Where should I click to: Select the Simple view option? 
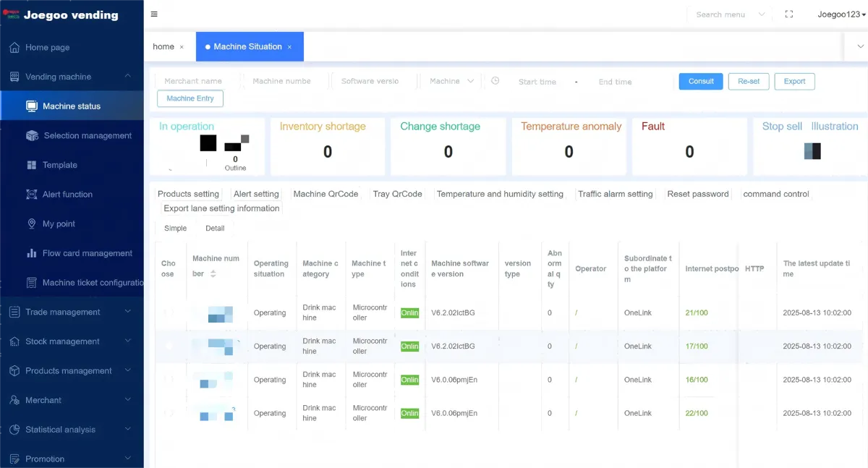(x=175, y=229)
